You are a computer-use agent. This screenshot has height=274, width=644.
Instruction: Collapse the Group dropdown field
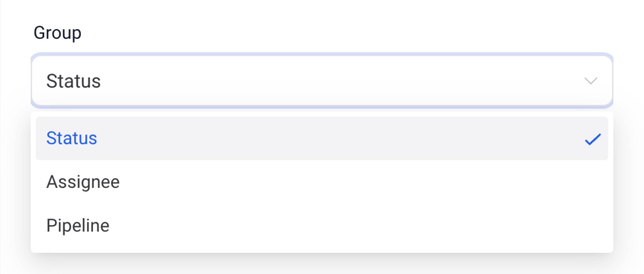[322, 81]
